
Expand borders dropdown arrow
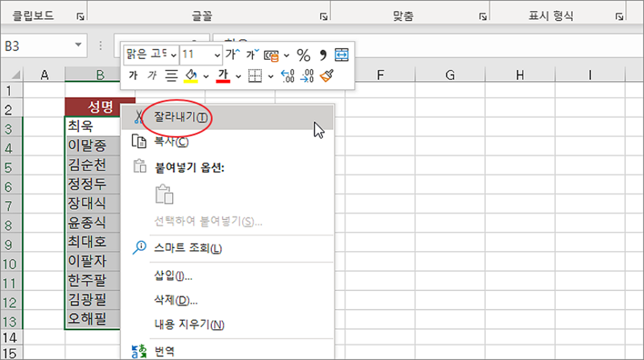[270, 77]
